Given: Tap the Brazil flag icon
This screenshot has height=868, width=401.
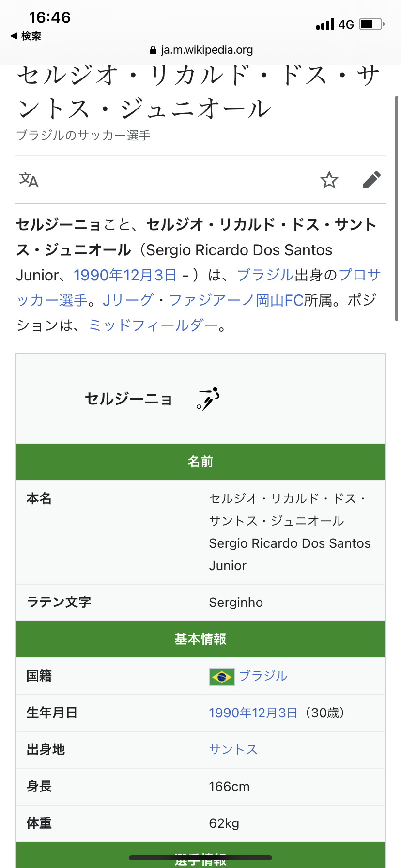Looking at the screenshot, I should [x=221, y=677].
